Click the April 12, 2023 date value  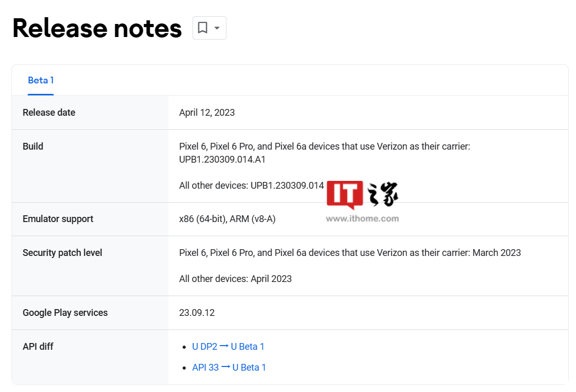point(207,113)
